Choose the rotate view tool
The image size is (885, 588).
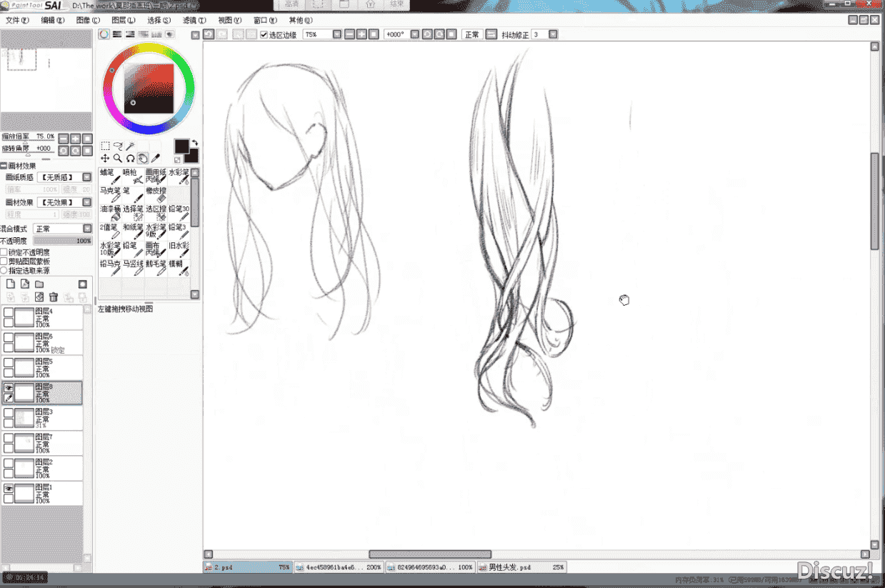(x=131, y=158)
